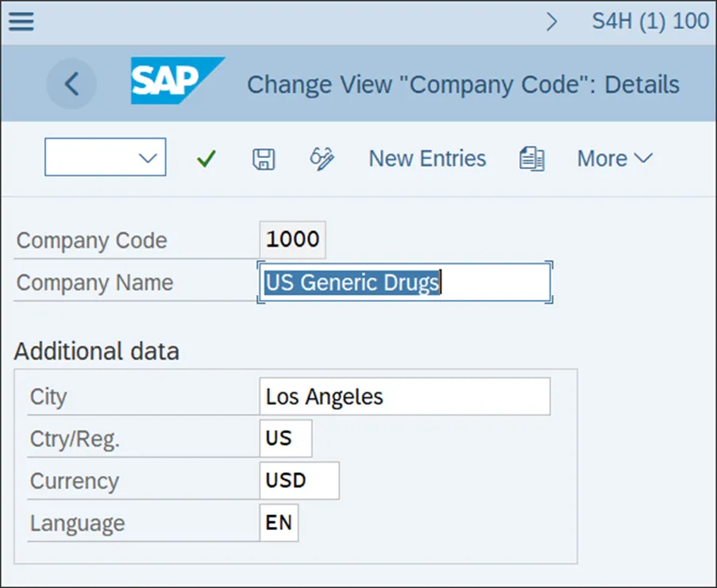Expand the More menu
The height and width of the screenshot is (588, 717).
[614, 159]
